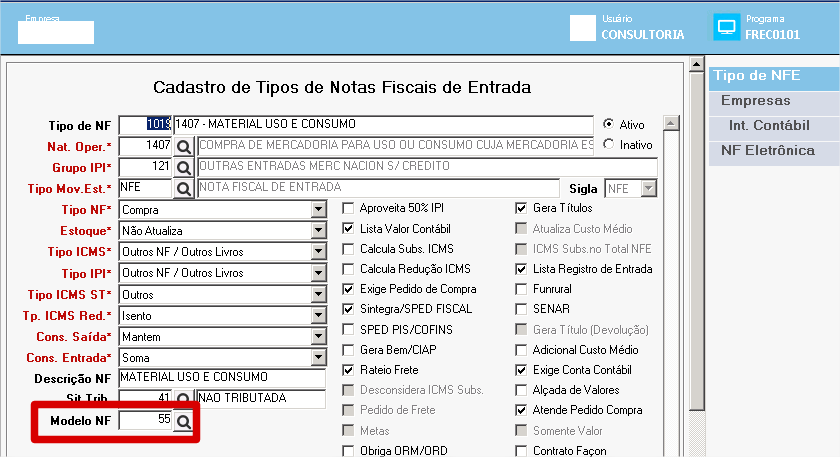
Task: Open search next to Tipo Mov.Est. field
Action: (183, 189)
